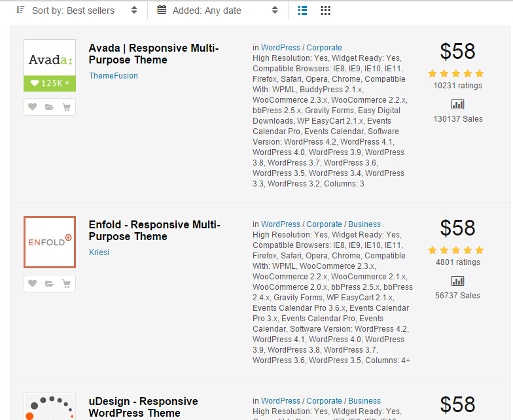Viewport: 513px width, 420px height.
Task: Add Avada theme to collection folder icon
Action: 50,107
